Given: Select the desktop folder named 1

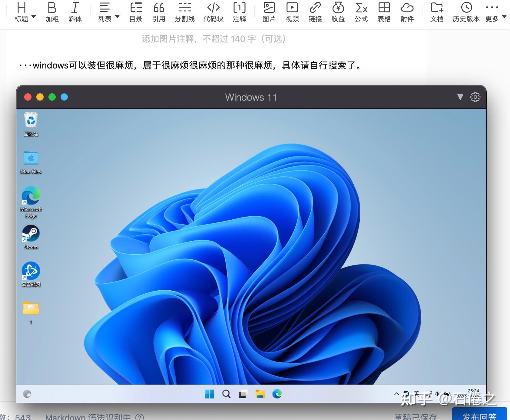Looking at the screenshot, I should [x=31, y=313].
